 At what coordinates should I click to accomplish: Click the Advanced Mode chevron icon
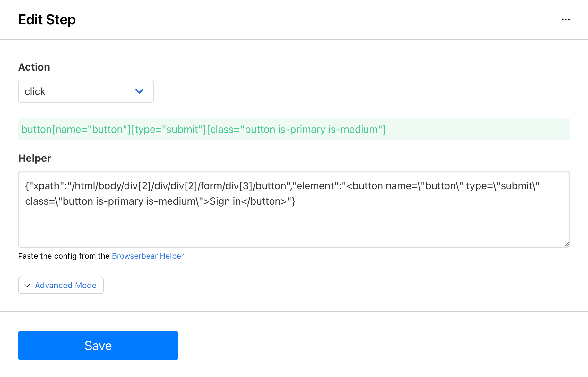click(27, 285)
